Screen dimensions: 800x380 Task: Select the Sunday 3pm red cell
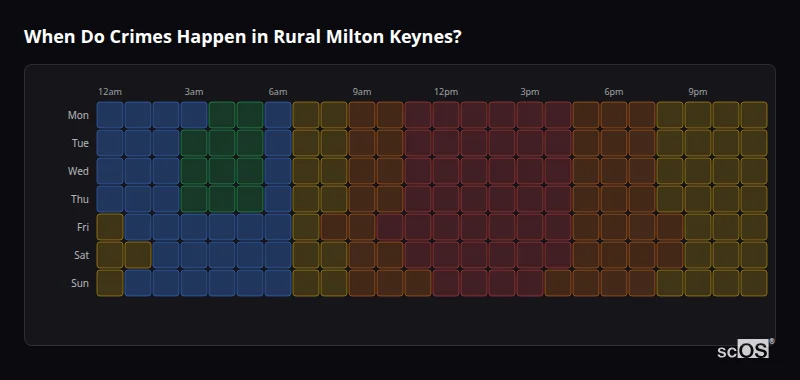pos(530,283)
